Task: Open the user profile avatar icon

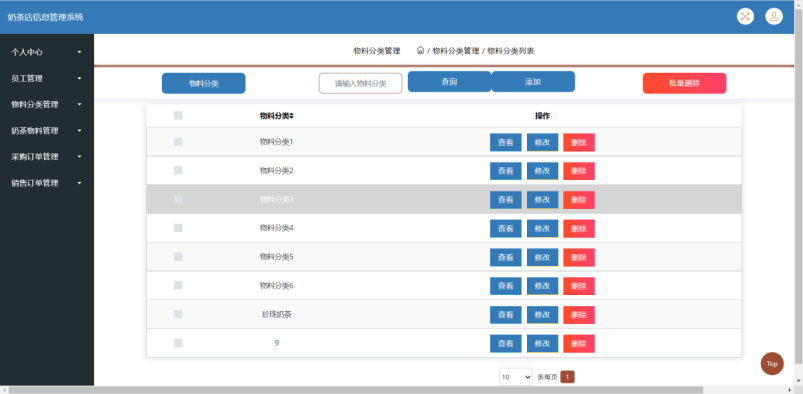Action: point(774,16)
